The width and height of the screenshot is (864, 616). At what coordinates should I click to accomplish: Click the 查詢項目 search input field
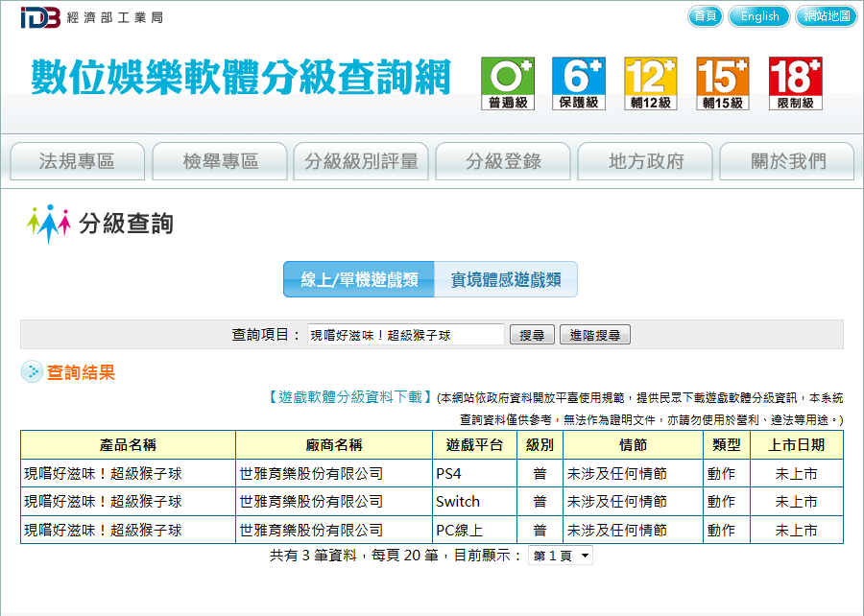[x=405, y=335]
